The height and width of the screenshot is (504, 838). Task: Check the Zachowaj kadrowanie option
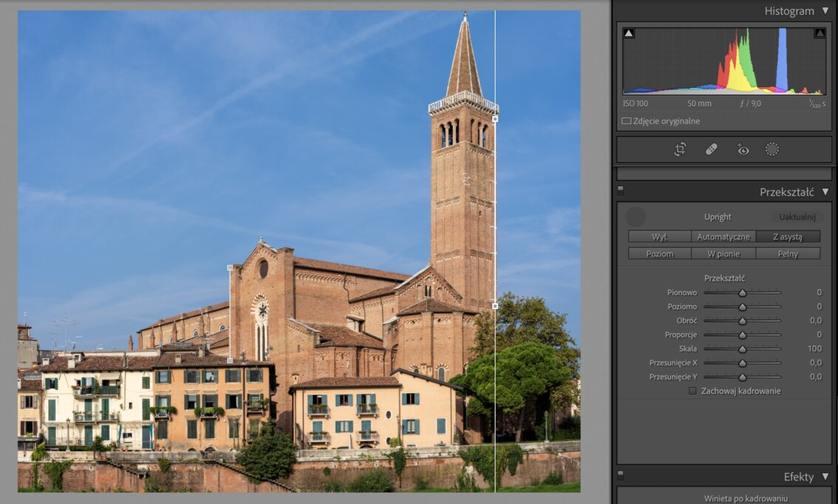click(692, 391)
